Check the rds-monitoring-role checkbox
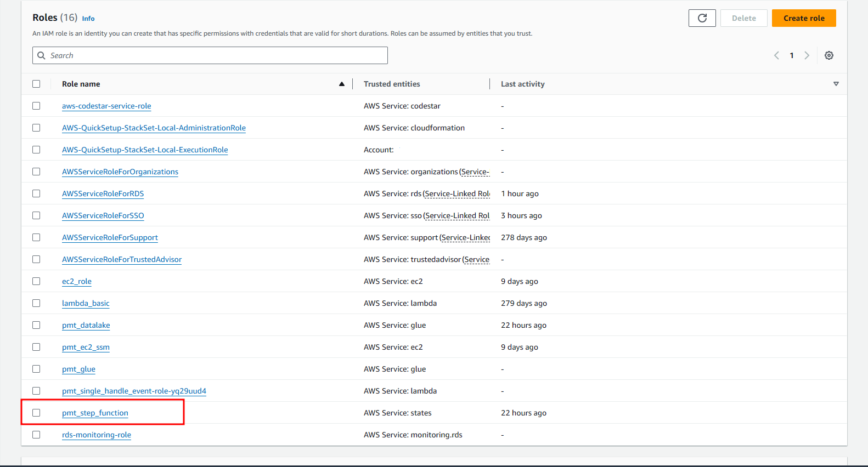The height and width of the screenshot is (467, 868). click(36, 435)
